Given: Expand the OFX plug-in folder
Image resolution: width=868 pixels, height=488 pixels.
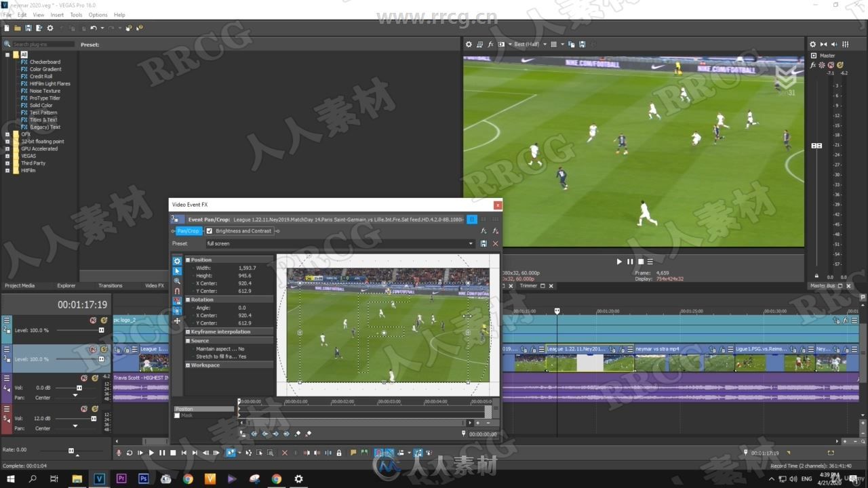Looking at the screenshot, I should [x=7, y=134].
